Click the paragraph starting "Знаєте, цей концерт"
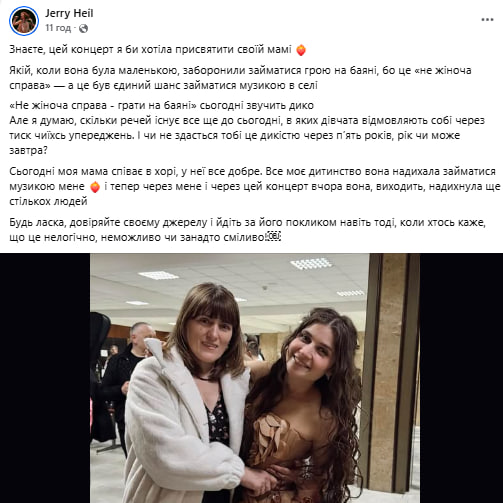The image size is (503, 503). (x=157, y=50)
